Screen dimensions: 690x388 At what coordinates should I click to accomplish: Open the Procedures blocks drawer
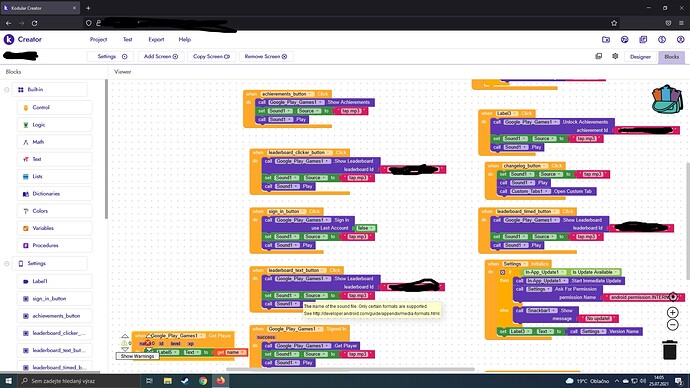click(55, 245)
